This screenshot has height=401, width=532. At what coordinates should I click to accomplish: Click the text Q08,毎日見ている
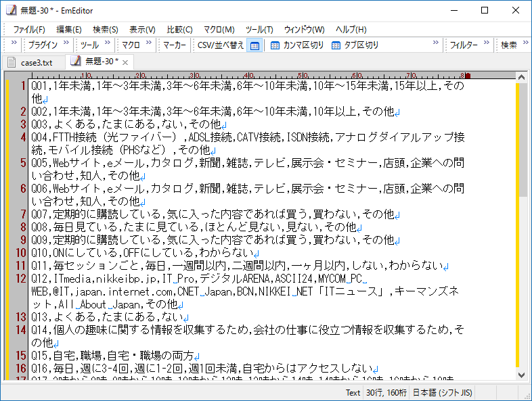(74, 227)
